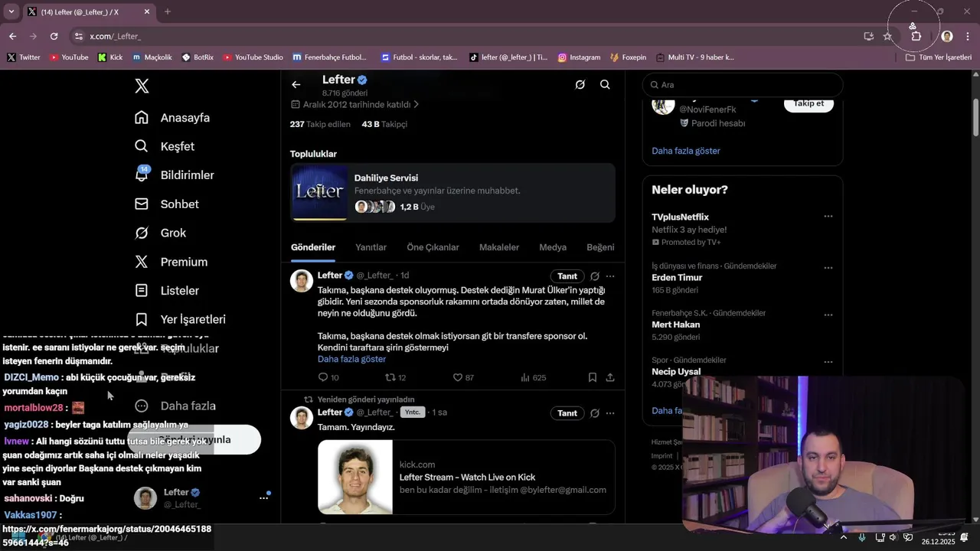Expand Daha fazla menu in sidebar
980x551 pixels.
coord(176,406)
